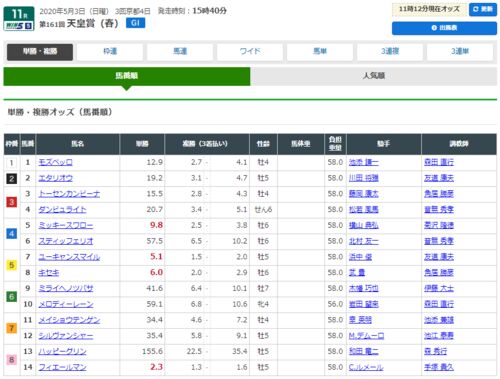Click the white bracket 1 square

pos(12,163)
